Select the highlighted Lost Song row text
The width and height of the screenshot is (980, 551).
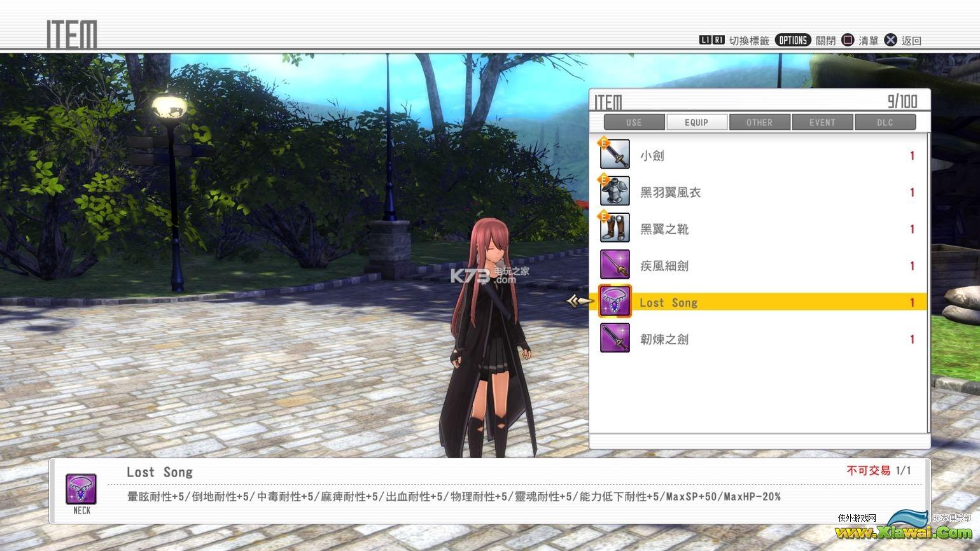coord(669,303)
